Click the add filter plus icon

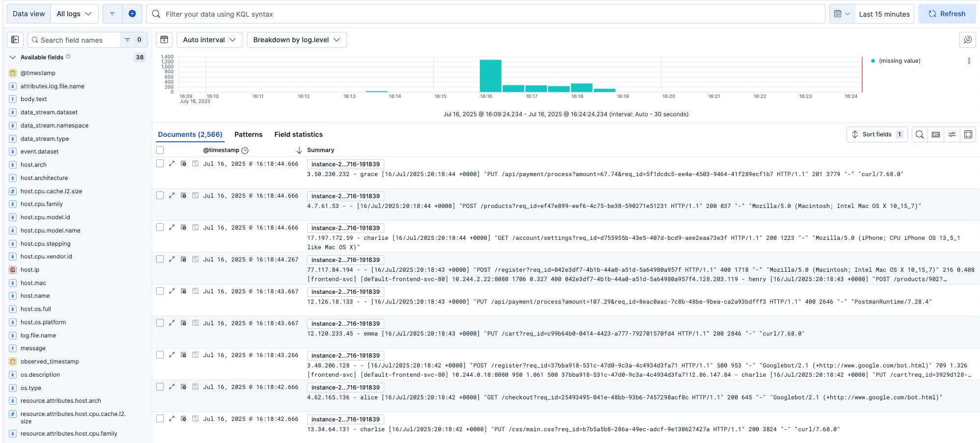(132, 14)
